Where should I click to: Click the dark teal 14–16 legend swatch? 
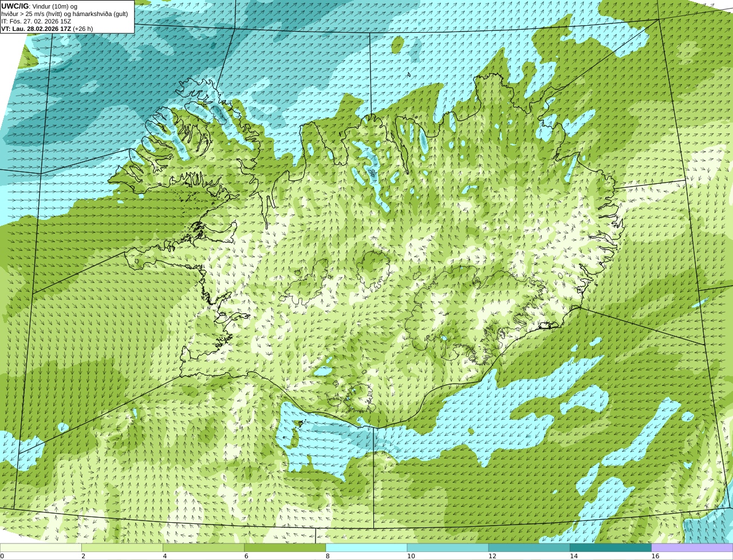(610, 547)
